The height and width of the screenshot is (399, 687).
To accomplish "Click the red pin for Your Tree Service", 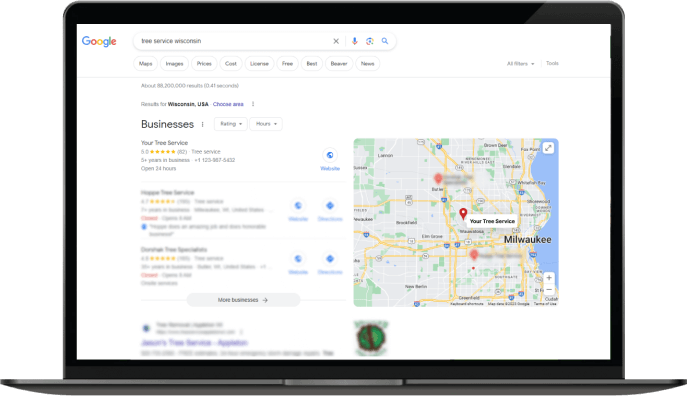I will pyautogui.click(x=463, y=214).
